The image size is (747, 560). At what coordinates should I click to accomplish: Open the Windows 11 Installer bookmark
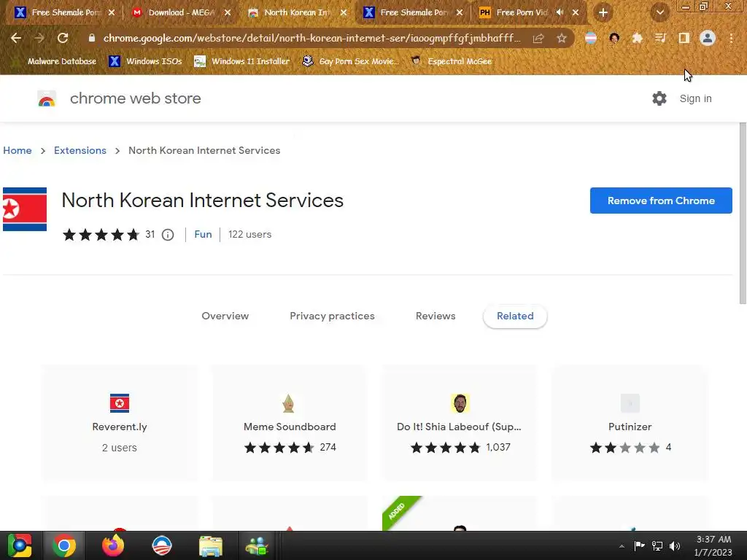tap(242, 61)
